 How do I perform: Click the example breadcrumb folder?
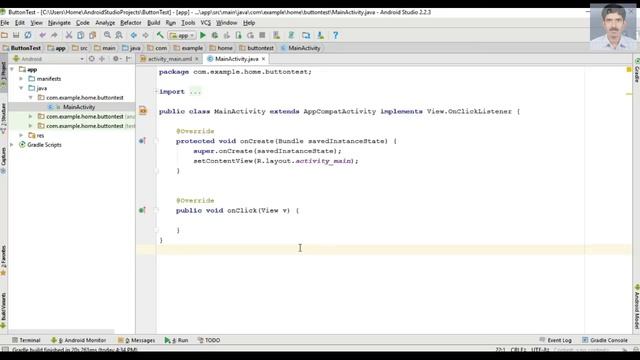click(x=188, y=48)
